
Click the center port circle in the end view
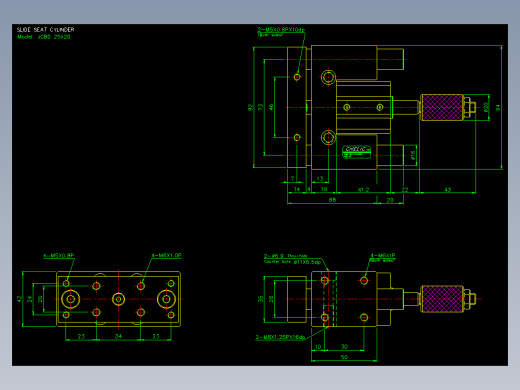click(x=118, y=299)
